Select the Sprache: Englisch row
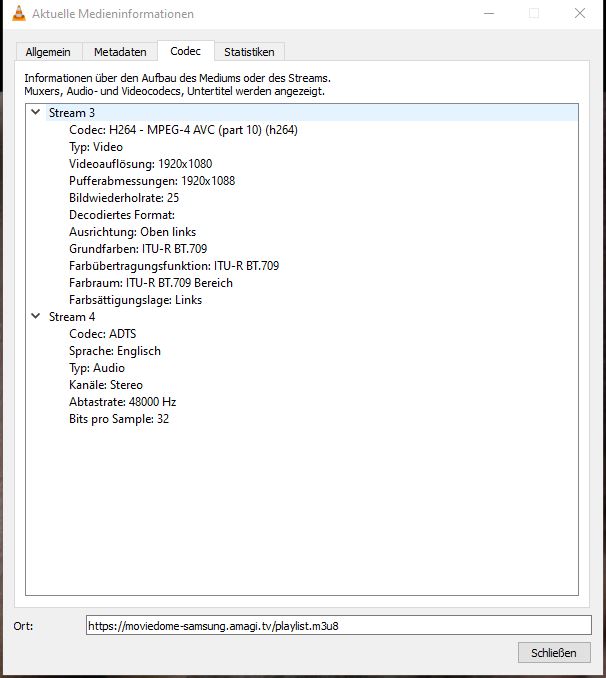This screenshot has height=678, width=606. click(x=115, y=351)
